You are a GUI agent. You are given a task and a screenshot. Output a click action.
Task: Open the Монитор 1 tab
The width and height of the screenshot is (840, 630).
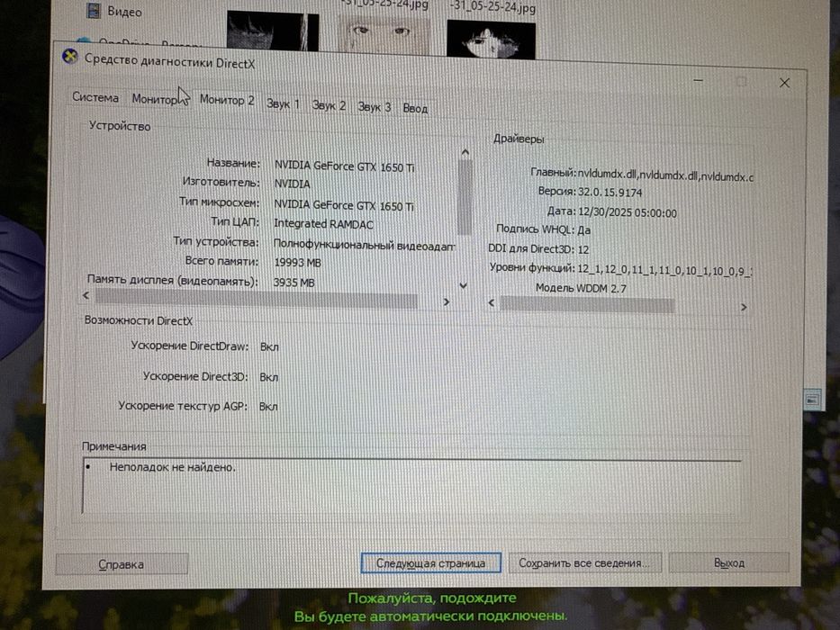(158, 99)
